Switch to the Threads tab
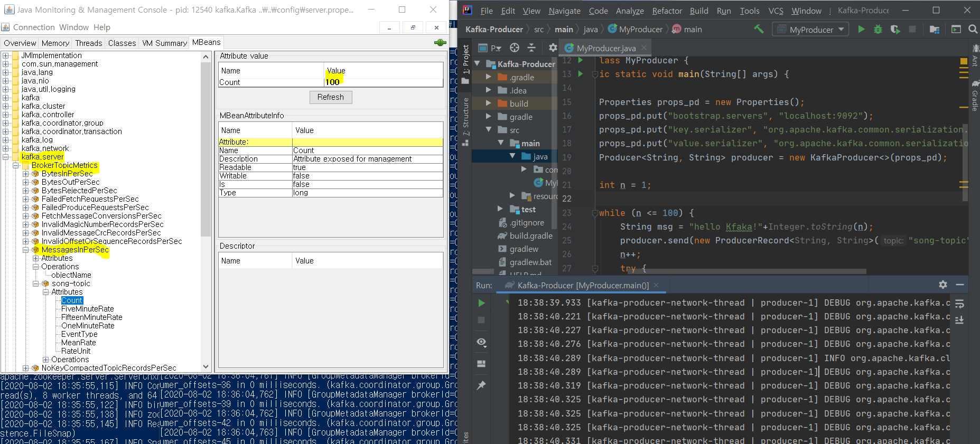This screenshot has width=980, height=444. 88,43
